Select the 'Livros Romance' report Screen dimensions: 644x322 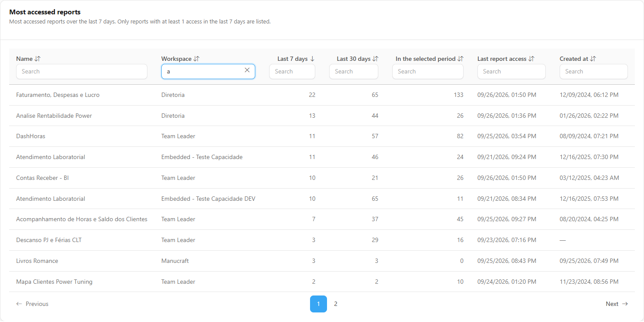(x=37, y=261)
